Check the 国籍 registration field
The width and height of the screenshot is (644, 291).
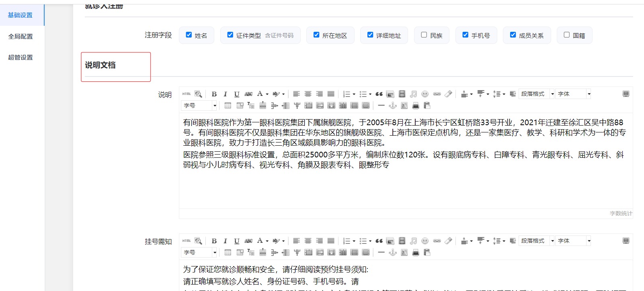[x=566, y=35]
